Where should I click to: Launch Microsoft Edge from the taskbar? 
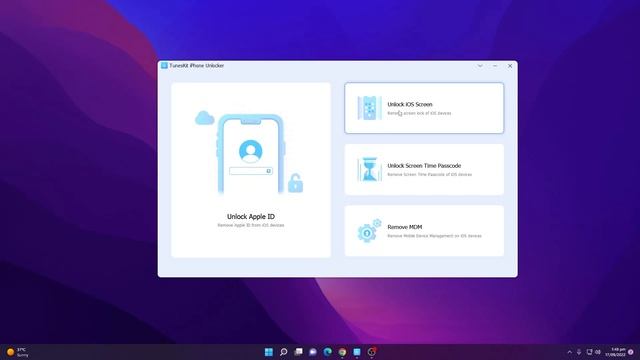pyautogui.click(x=328, y=352)
